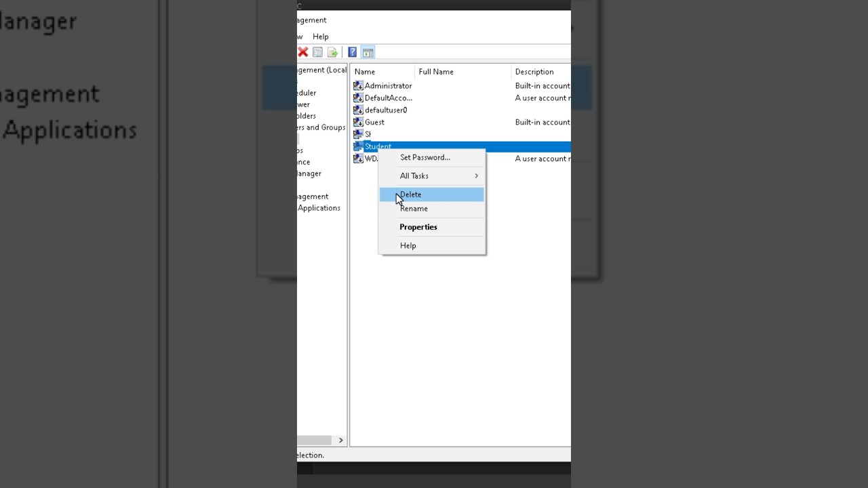Expand the All Tasks submenu
Image resolution: width=868 pixels, height=488 pixels.
(431, 176)
